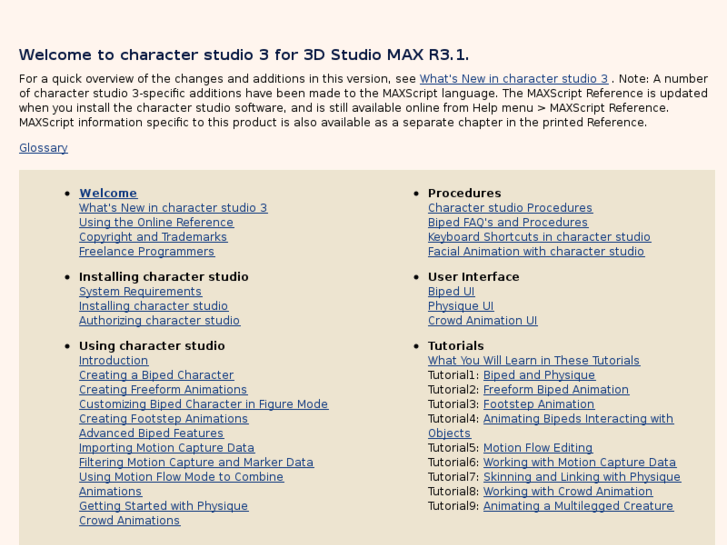Open Filtering Motion Capture and Marker Data
This screenshot has width=727, height=545.
[196, 462]
